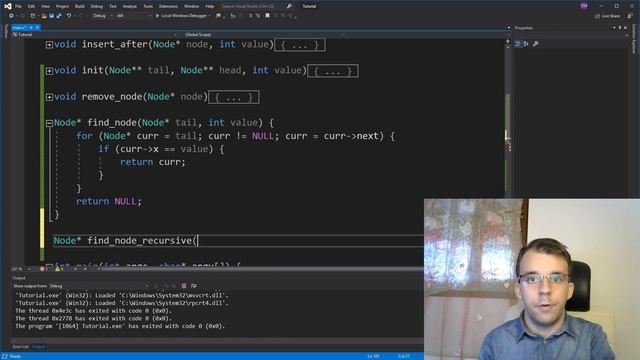Click the navigate backward toolbar icon
The height and width of the screenshot is (360, 640).
[x=11, y=16]
